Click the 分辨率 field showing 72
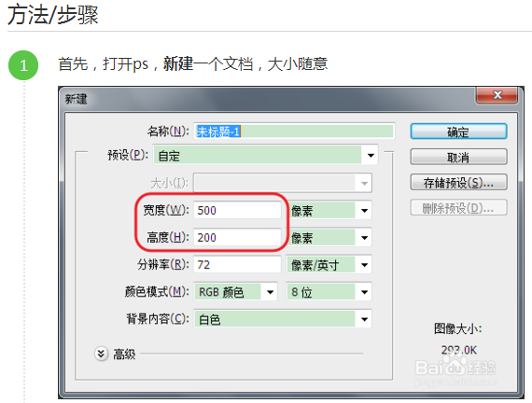532x403 pixels. point(237,264)
